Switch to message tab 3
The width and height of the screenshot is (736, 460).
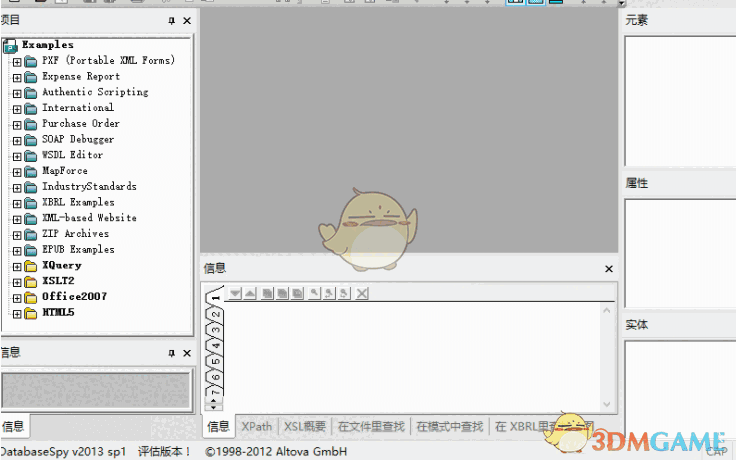[x=215, y=329]
